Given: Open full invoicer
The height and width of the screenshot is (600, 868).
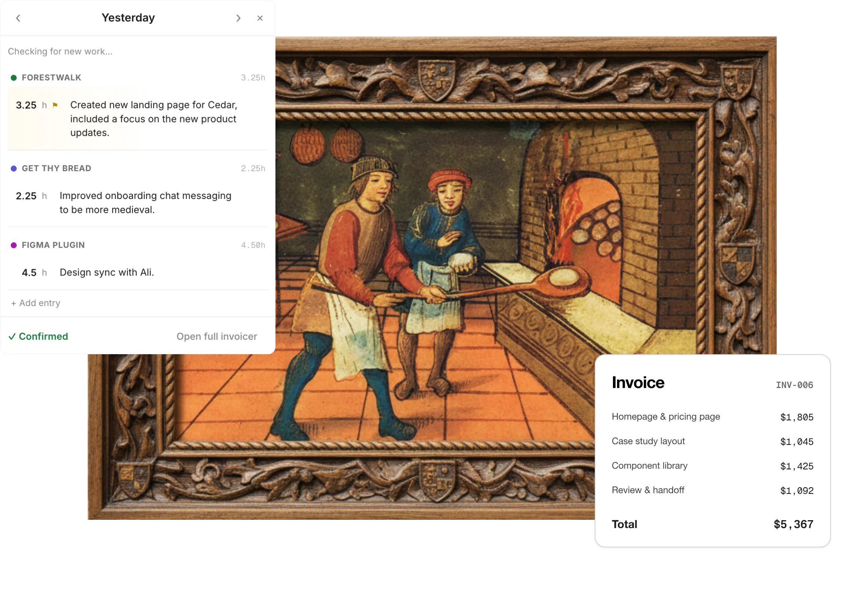Looking at the screenshot, I should [217, 337].
